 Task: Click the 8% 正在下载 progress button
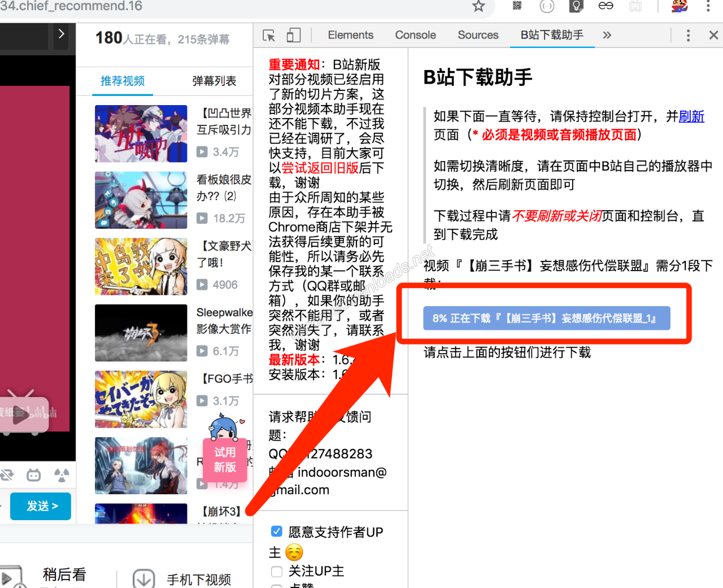point(547,318)
